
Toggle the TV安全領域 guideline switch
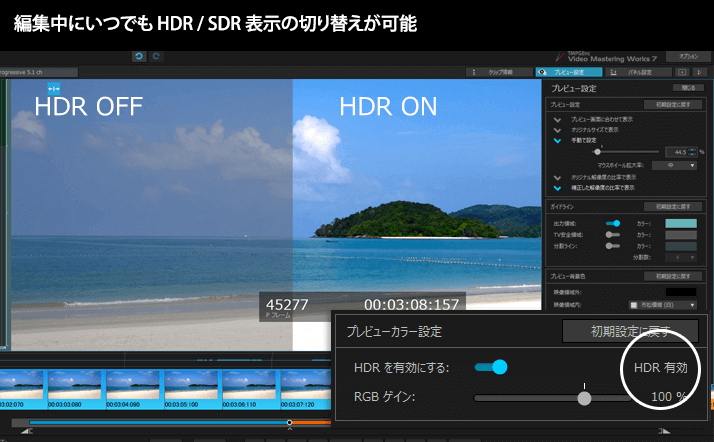(613, 235)
